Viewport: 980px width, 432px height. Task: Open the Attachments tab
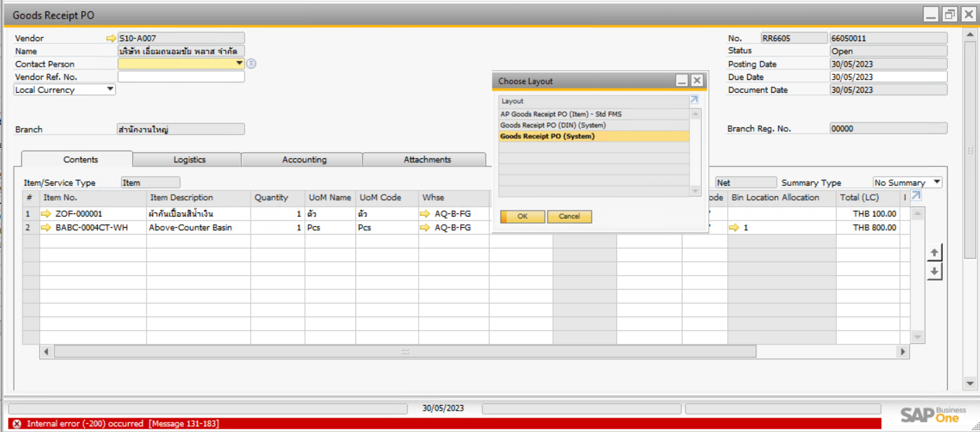pyautogui.click(x=427, y=160)
